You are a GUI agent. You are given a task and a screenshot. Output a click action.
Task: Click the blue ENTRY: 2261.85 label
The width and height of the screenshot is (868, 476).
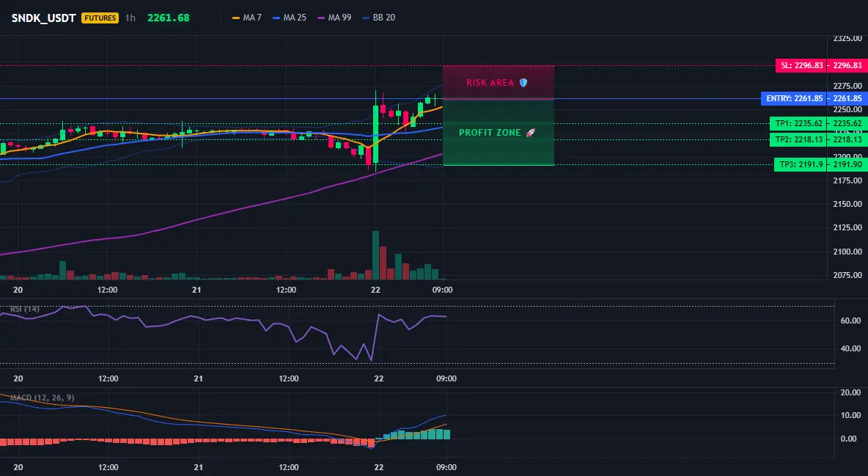pos(794,98)
